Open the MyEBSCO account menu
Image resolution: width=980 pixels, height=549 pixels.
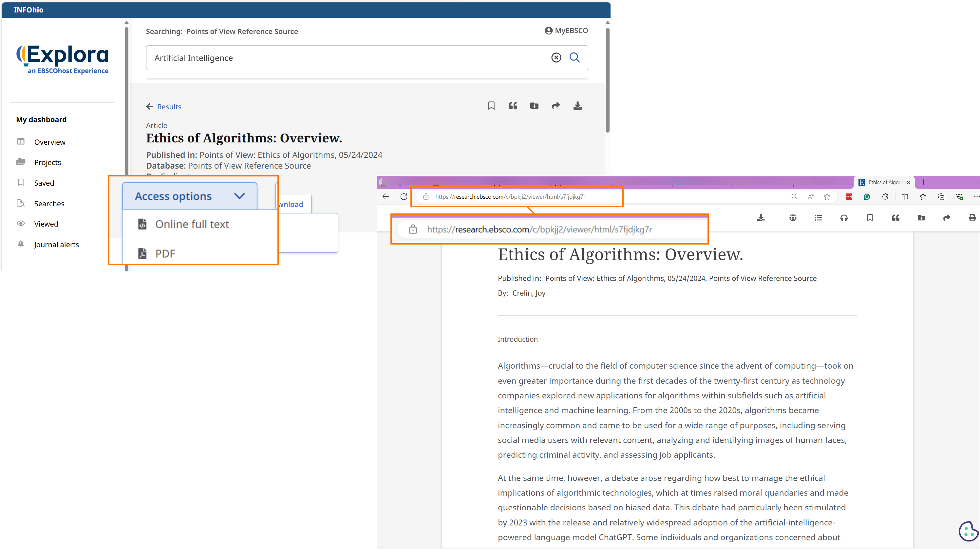tap(566, 30)
